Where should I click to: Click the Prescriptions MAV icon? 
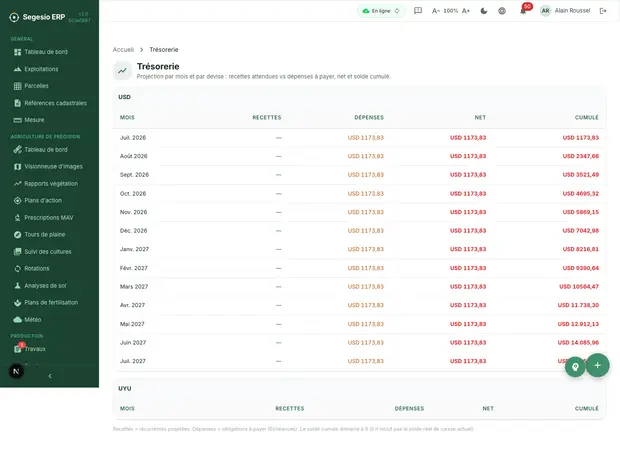click(17, 217)
